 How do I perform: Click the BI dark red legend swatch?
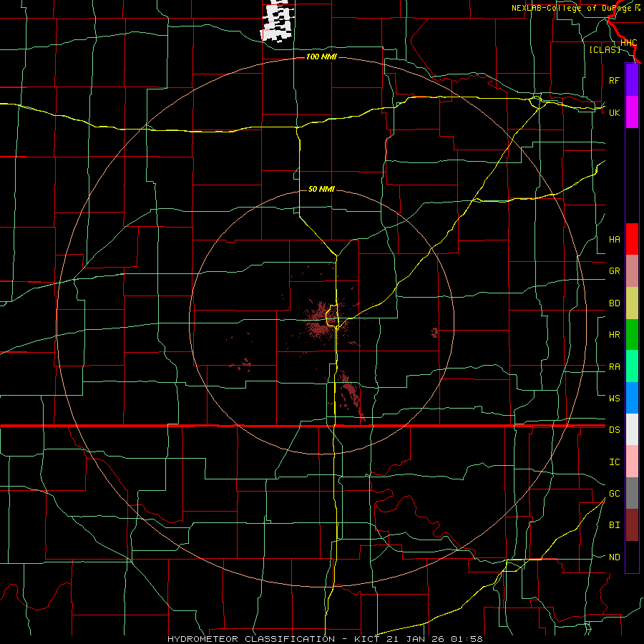tap(632, 525)
